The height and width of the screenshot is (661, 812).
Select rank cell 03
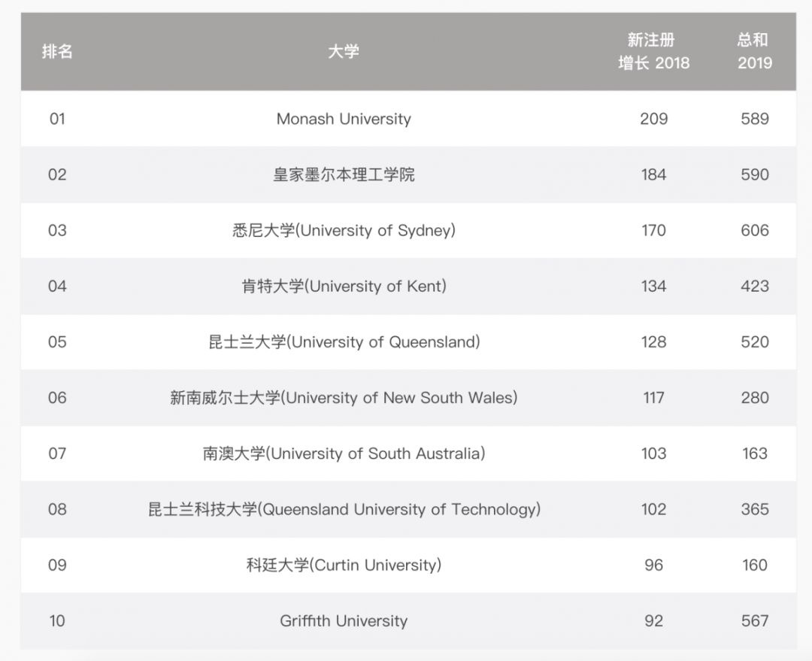pos(57,231)
